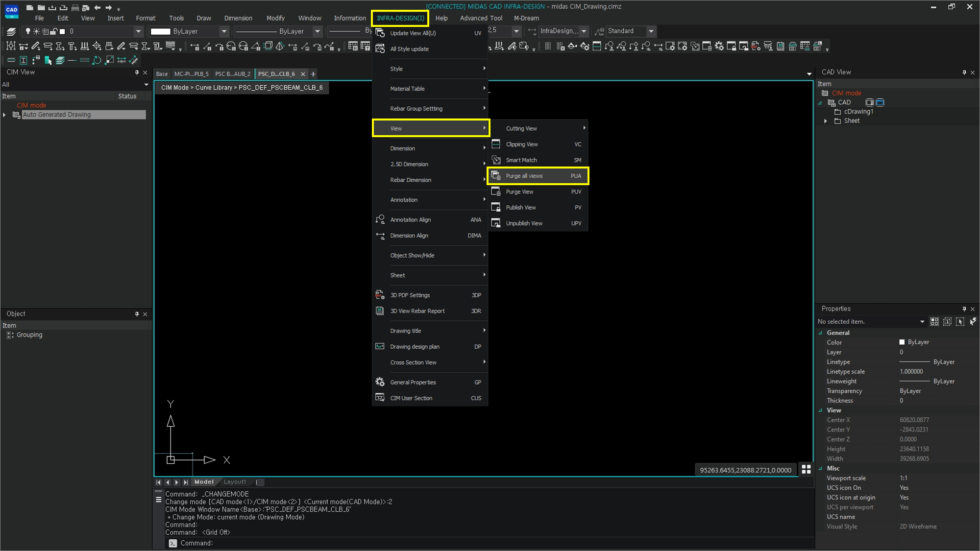
Task: Click the 3D box dimension toolbar icon
Action: pyautogui.click(x=268, y=46)
